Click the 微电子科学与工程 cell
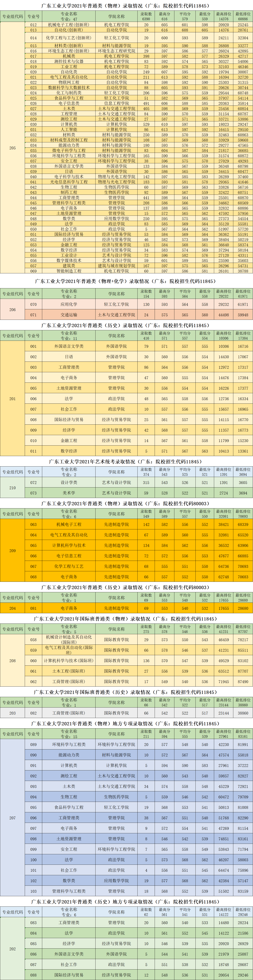Image resolution: width=253 pixels, height=980 pixels. point(69,151)
